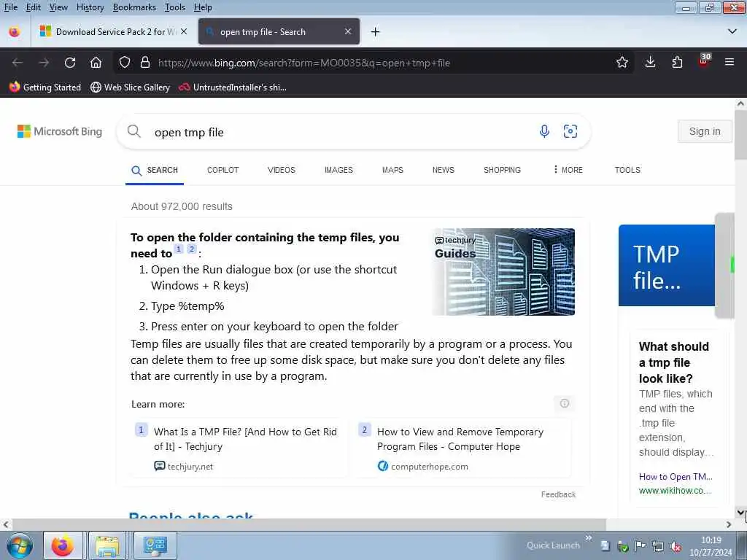This screenshot has height=560, width=747.
Task: Click the forward navigation arrow
Action: (44, 63)
